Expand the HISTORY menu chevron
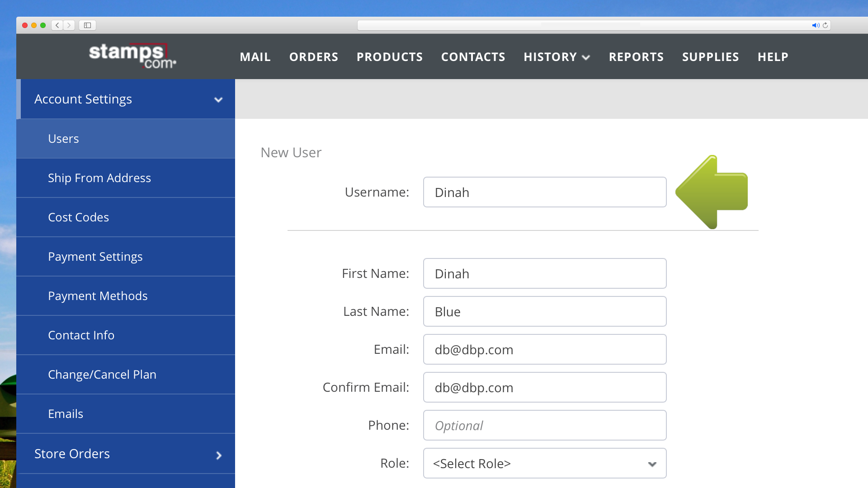The width and height of the screenshot is (868, 488). [586, 57]
